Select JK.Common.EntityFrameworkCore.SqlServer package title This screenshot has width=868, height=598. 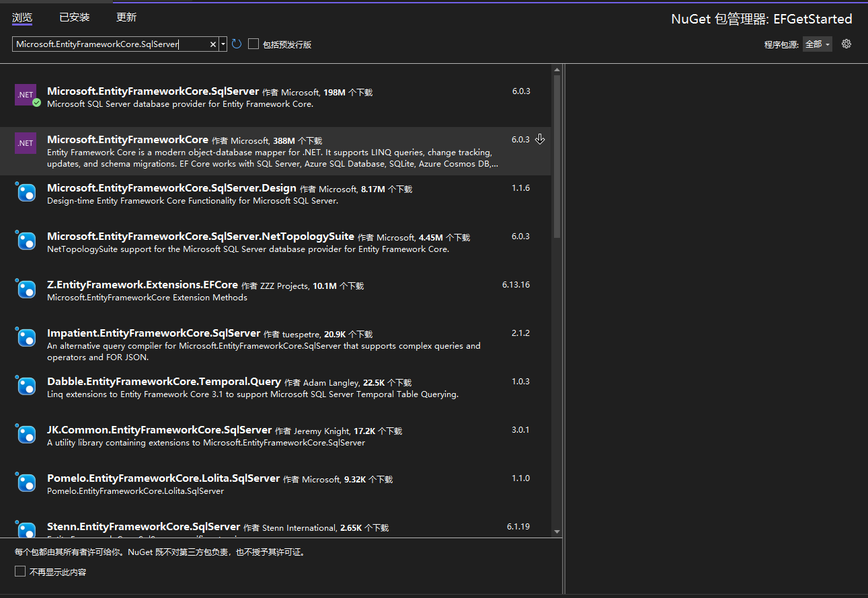tap(159, 430)
